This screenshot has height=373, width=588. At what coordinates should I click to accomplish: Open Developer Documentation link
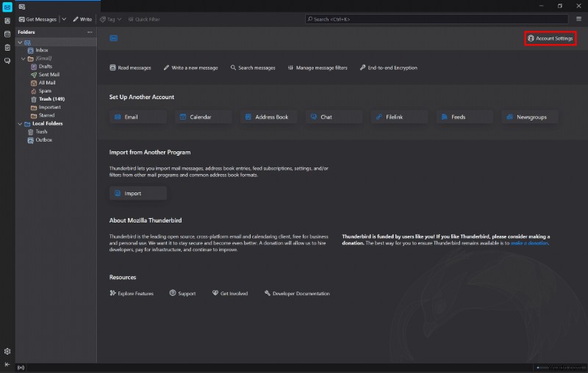tap(297, 293)
